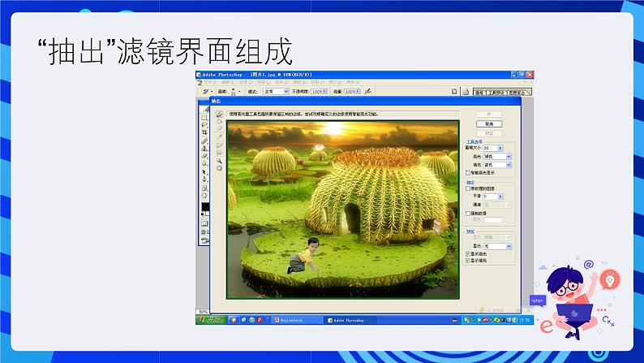Click the taskbar clock in system tray
Screen dimensions: 644x363
525,320
